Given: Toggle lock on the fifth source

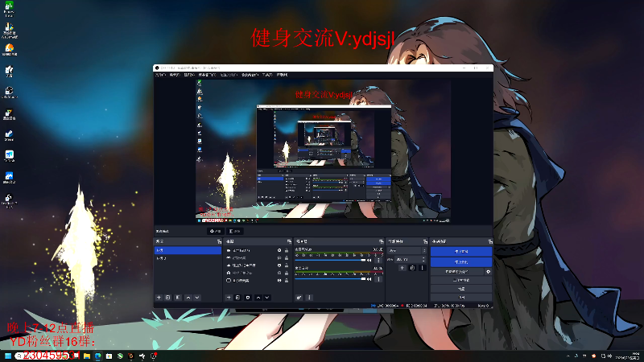Looking at the screenshot, I should point(287,280).
